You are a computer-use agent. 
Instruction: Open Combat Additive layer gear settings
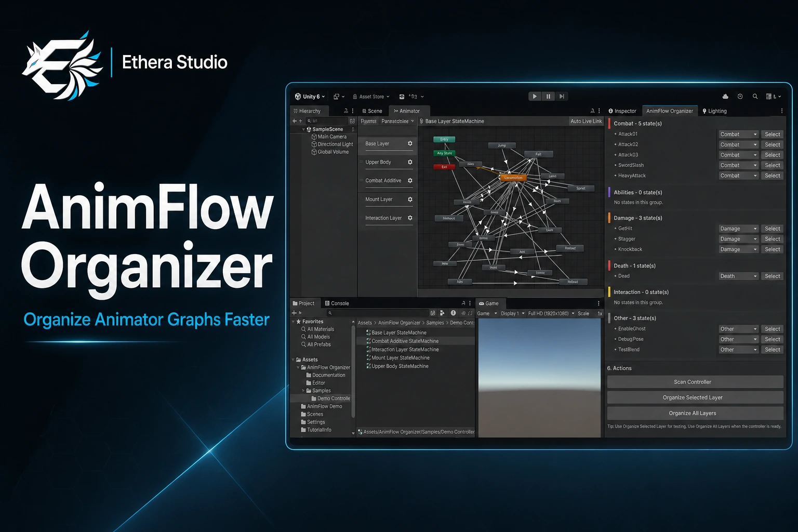pyautogui.click(x=410, y=181)
